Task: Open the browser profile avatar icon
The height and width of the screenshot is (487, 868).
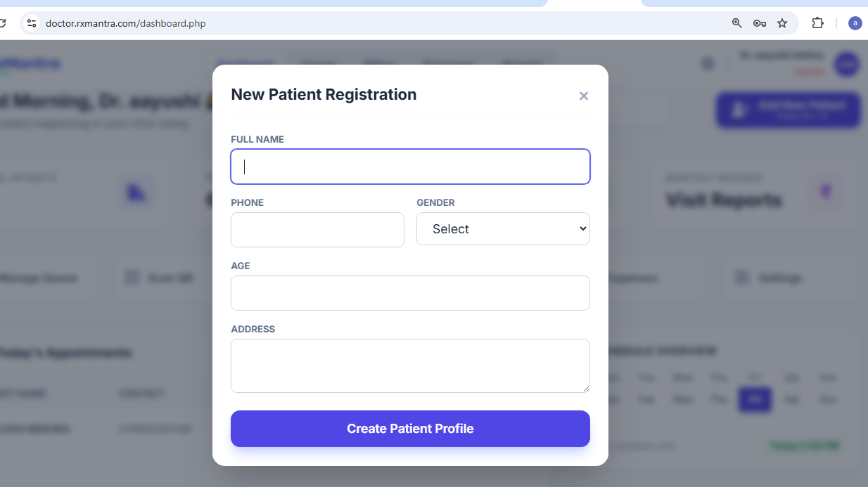Action: [855, 23]
